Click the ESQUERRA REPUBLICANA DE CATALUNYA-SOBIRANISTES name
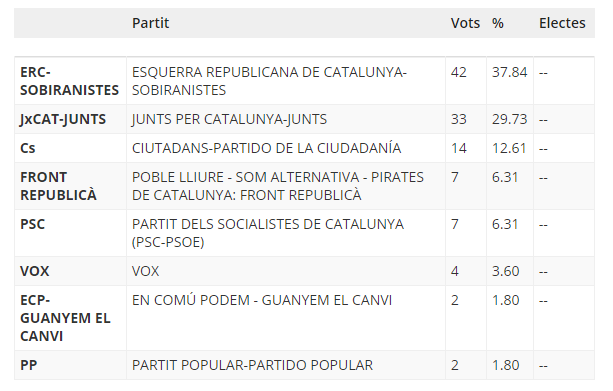Screen dimensions: 613x391 pos(269,81)
